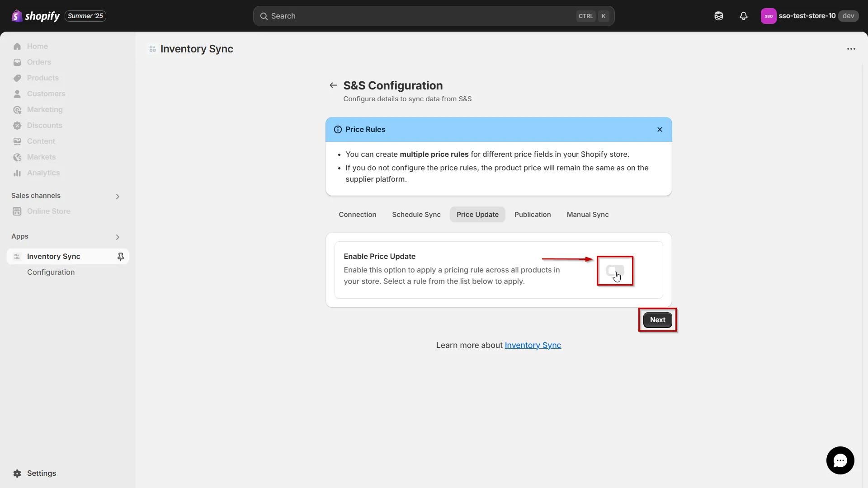
Task: Open the Summer '25 edition badge
Action: click(85, 16)
